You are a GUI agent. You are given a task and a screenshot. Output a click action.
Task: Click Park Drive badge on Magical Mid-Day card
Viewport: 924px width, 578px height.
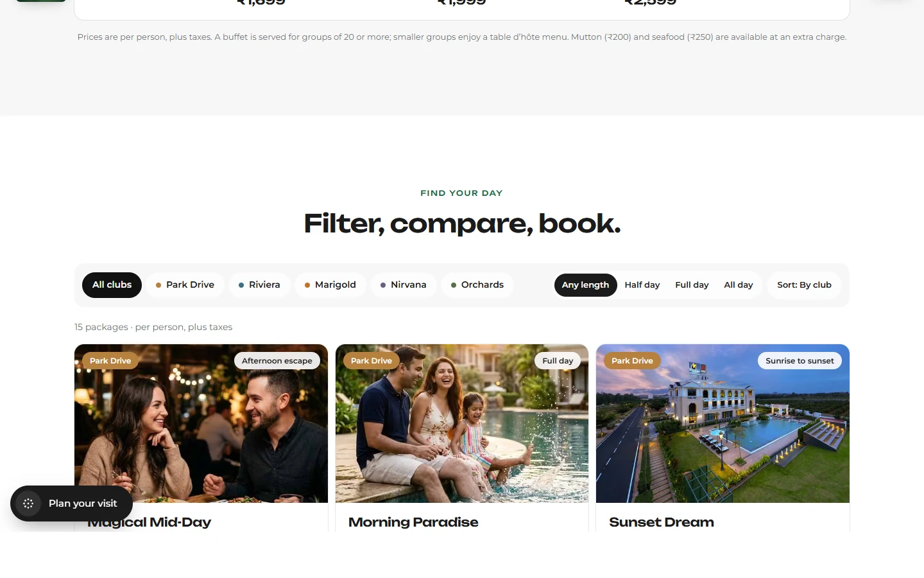[x=110, y=361]
